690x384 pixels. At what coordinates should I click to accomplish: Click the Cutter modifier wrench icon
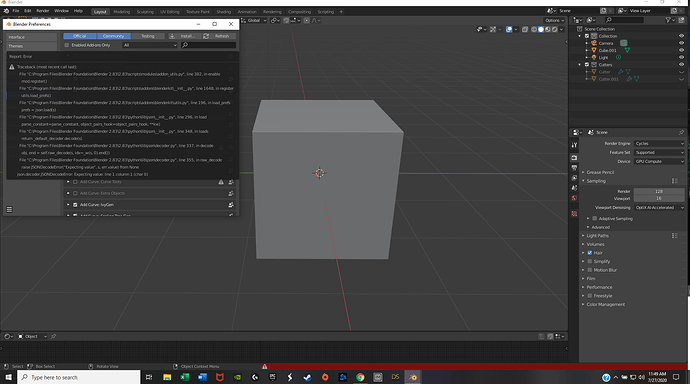(620, 72)
